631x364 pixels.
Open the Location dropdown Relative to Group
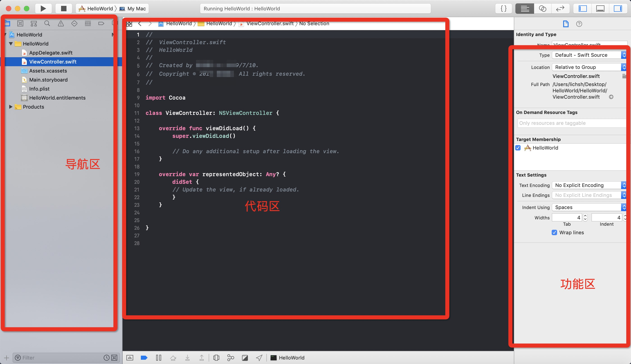click(589, 67)
